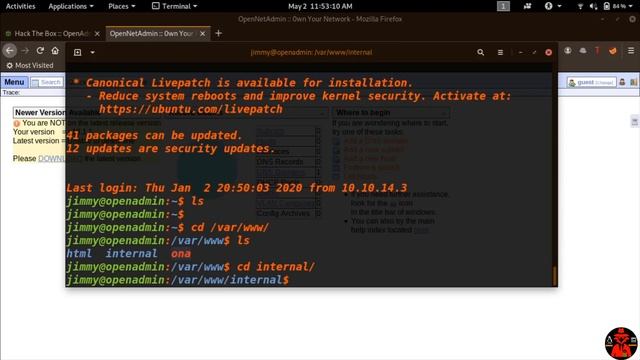This screenshot has height=360, width=640.
Task: Click workspace indicator number 1
Action: coord(503,6)
